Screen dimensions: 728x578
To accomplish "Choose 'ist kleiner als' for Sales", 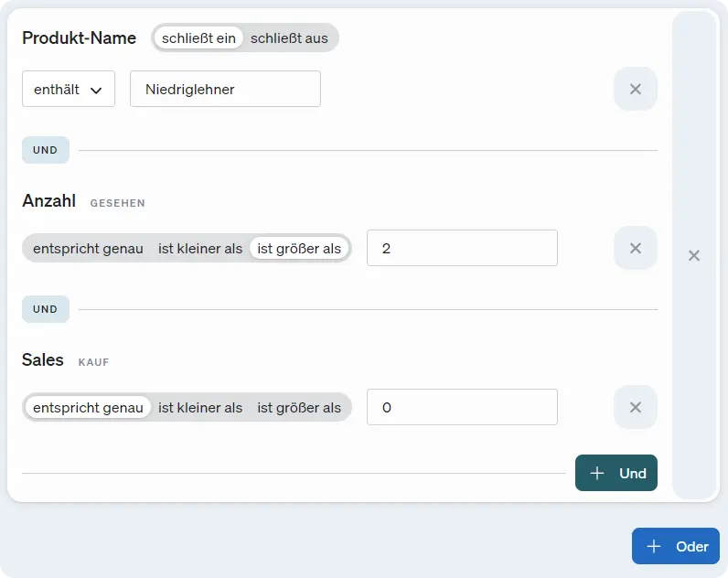I will (x=200, y=407).
